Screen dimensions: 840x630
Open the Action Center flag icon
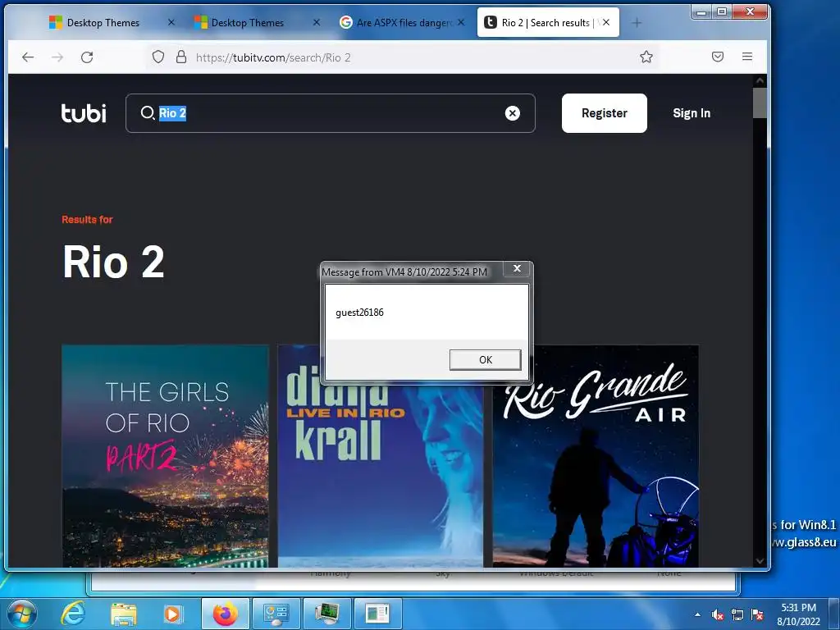click(757, 614)
